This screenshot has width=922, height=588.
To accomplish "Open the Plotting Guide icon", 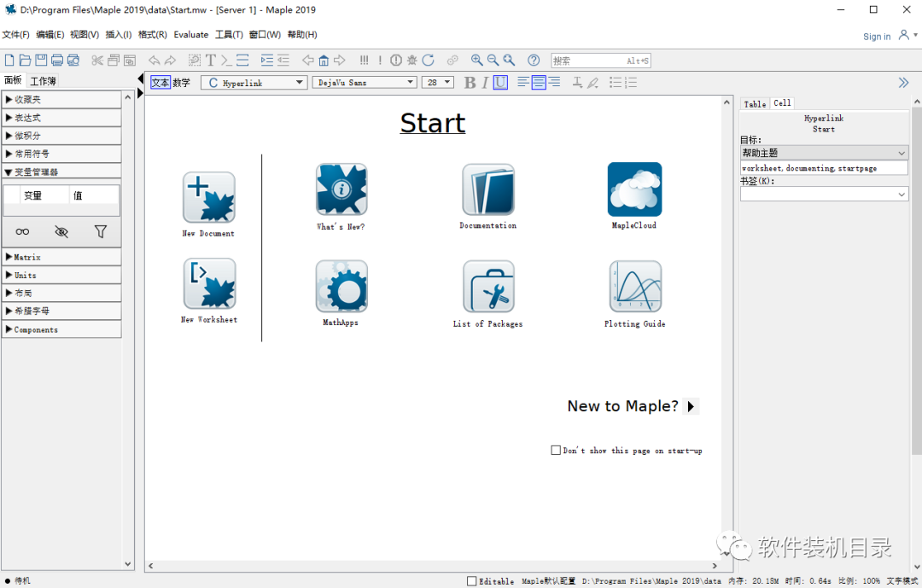I will pos(635,287).
